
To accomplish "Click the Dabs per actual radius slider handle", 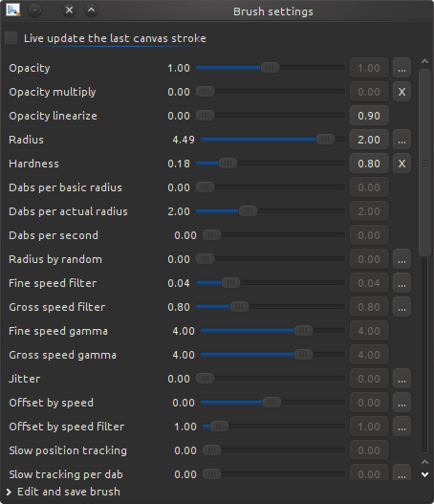I will (x=248, y=211).
